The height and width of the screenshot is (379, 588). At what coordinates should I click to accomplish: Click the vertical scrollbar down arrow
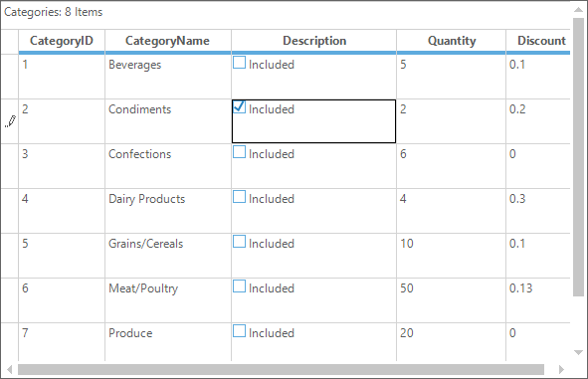(578, 352)
